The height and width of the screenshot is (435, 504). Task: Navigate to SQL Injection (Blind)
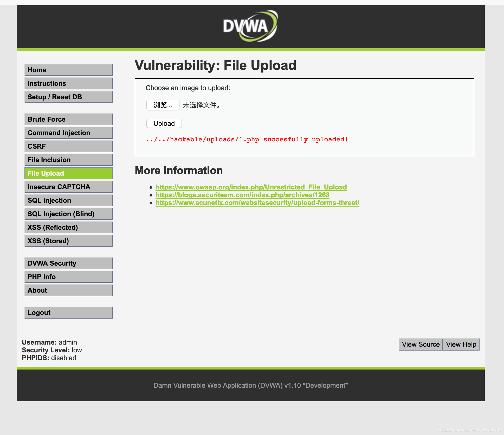pos(68,214)
